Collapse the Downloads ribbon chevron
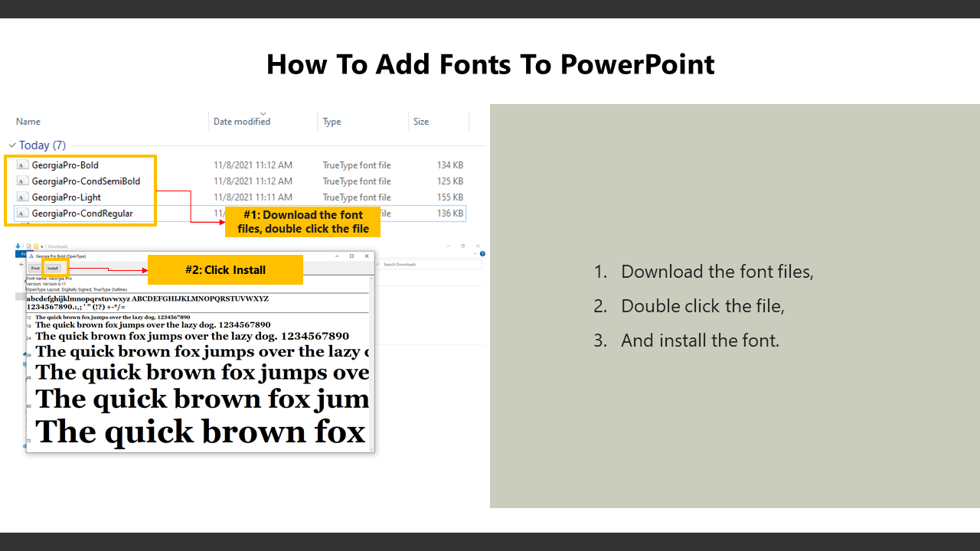This screenshot has width=980, height=551. 475,253
